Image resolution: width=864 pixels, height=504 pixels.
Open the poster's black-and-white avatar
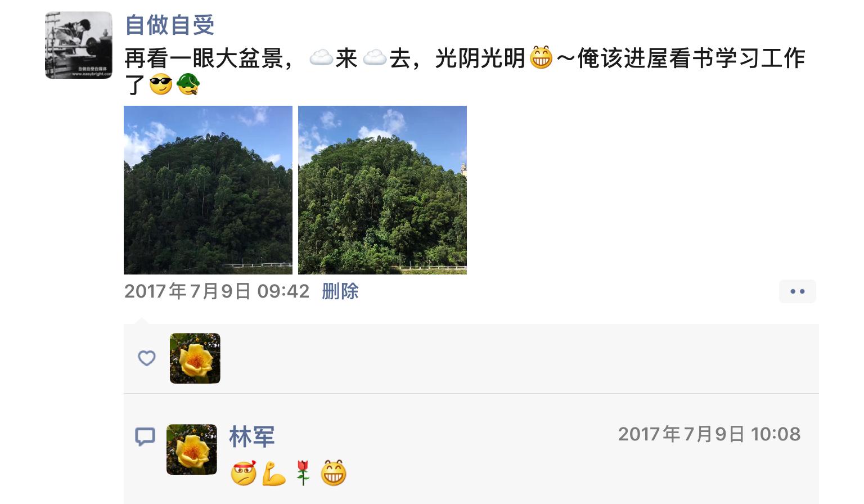pyautogui.click(x=79, y=45)
